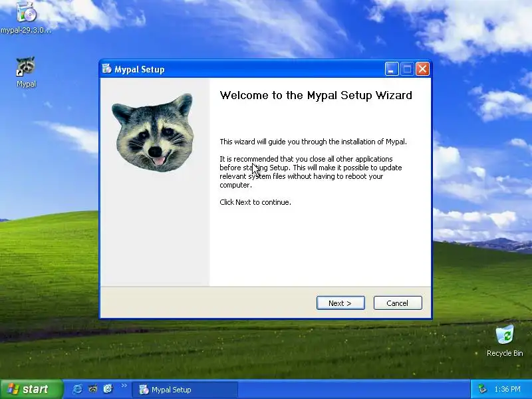
Task: Click the 'Welcome to the Mypal Setup Wizard' heading
Action: [316, 95]
